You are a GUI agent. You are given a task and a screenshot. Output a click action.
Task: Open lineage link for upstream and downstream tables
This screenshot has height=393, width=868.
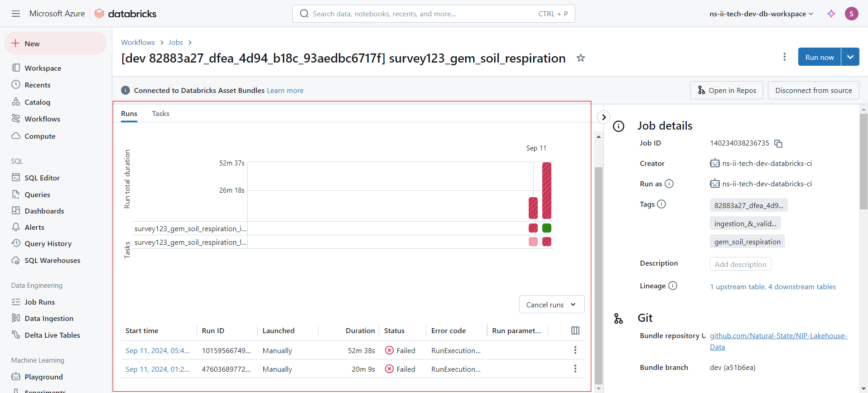click(773, 286)
